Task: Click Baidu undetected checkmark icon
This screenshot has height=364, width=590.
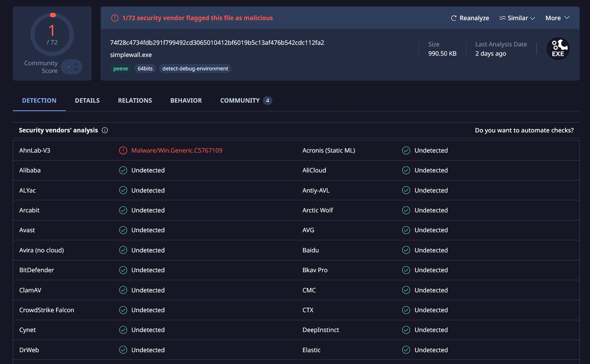Action: click(x=406, y=250)
